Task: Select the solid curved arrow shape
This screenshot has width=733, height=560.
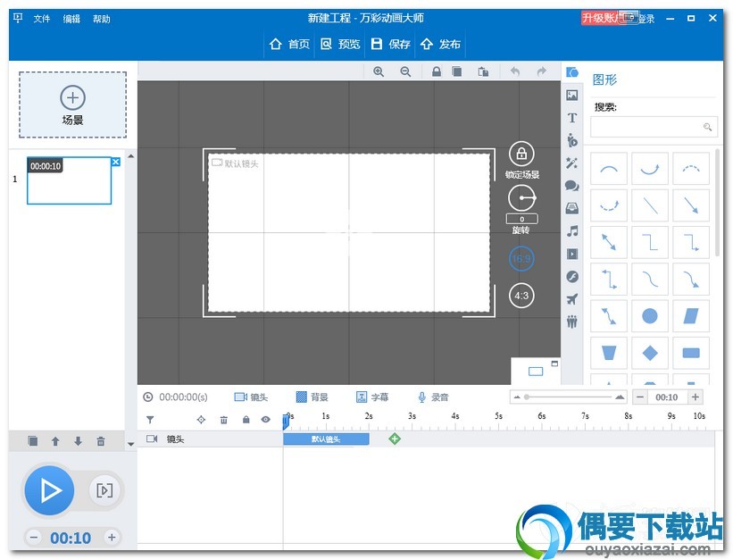Action: [650, 169]
